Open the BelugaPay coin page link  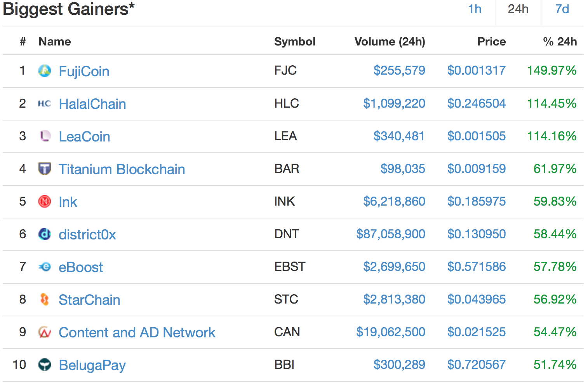(92, 365)
